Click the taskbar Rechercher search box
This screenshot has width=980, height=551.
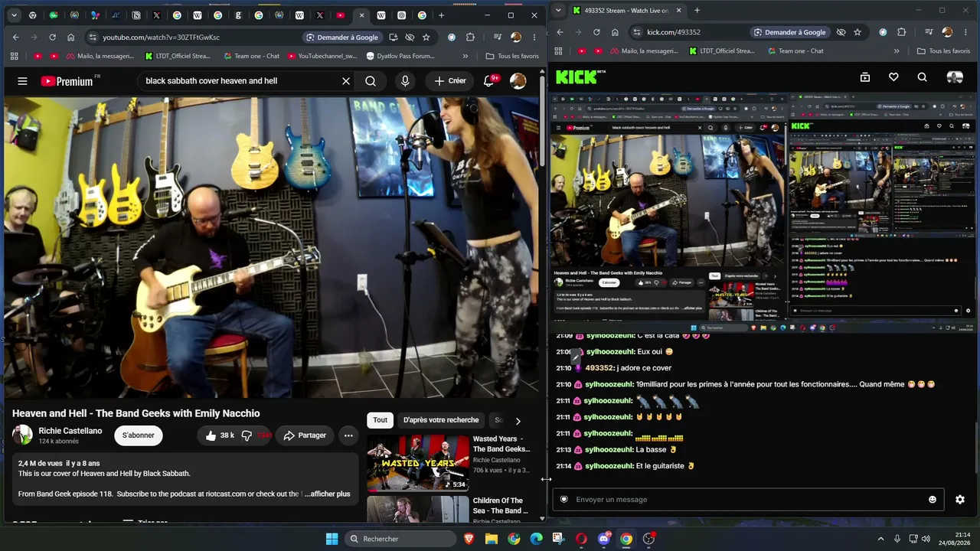click(401, 539)
